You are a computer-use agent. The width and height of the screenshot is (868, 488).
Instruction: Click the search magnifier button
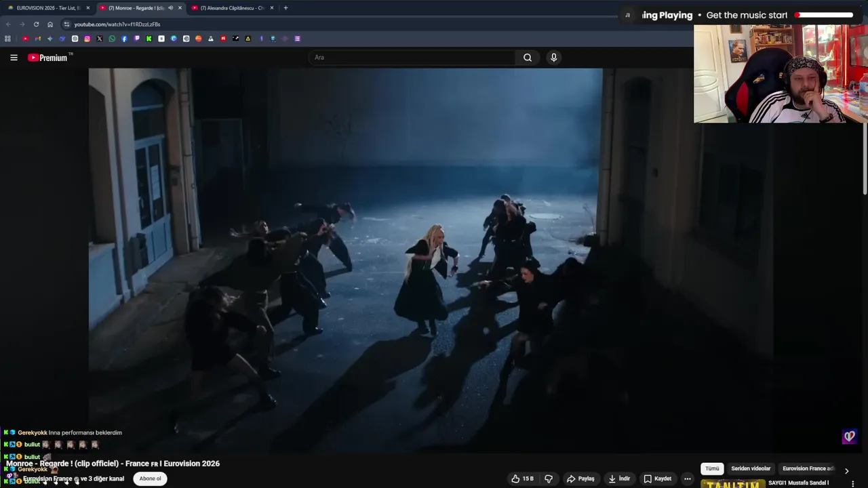(x=528, y=58)
